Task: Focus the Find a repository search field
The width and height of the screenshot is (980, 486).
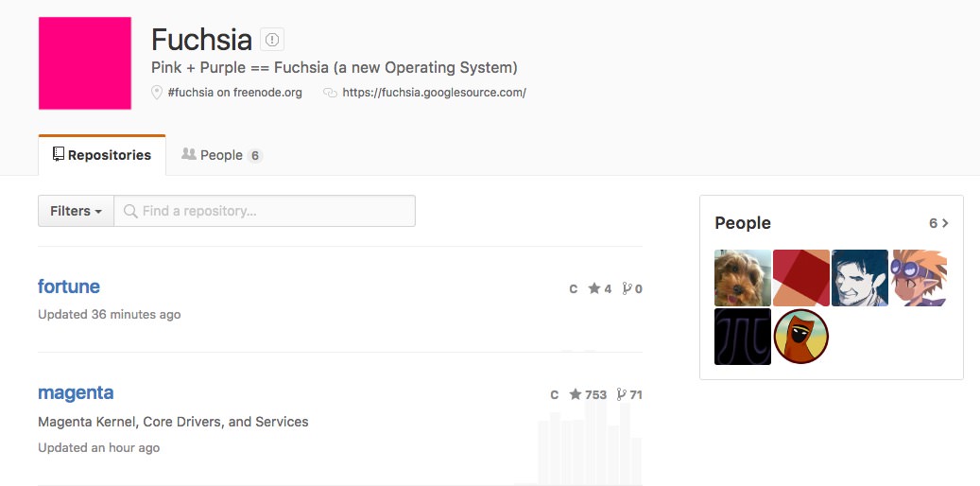Action: pyautogui.click(x=265, y=211)
